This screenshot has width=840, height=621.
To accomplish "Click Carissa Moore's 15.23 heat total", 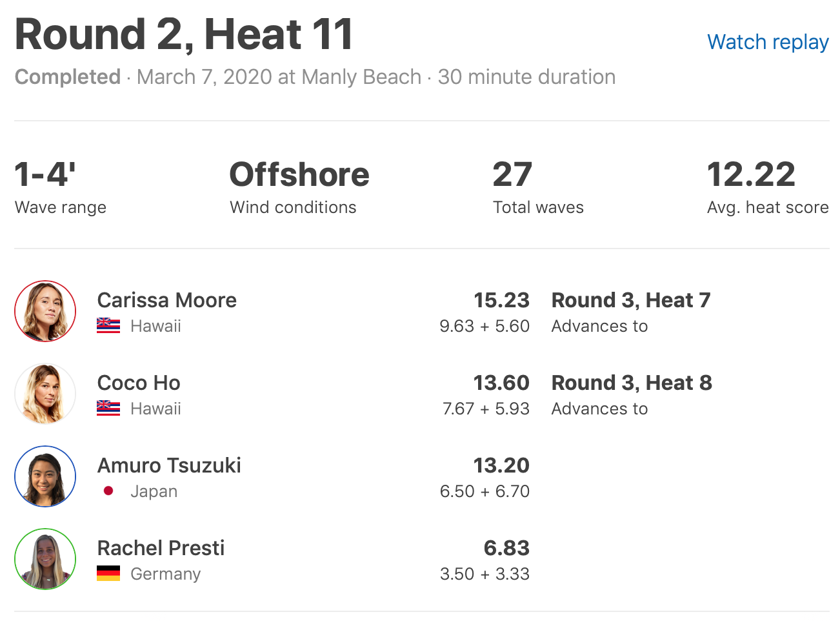I will (x=501, y=300).
